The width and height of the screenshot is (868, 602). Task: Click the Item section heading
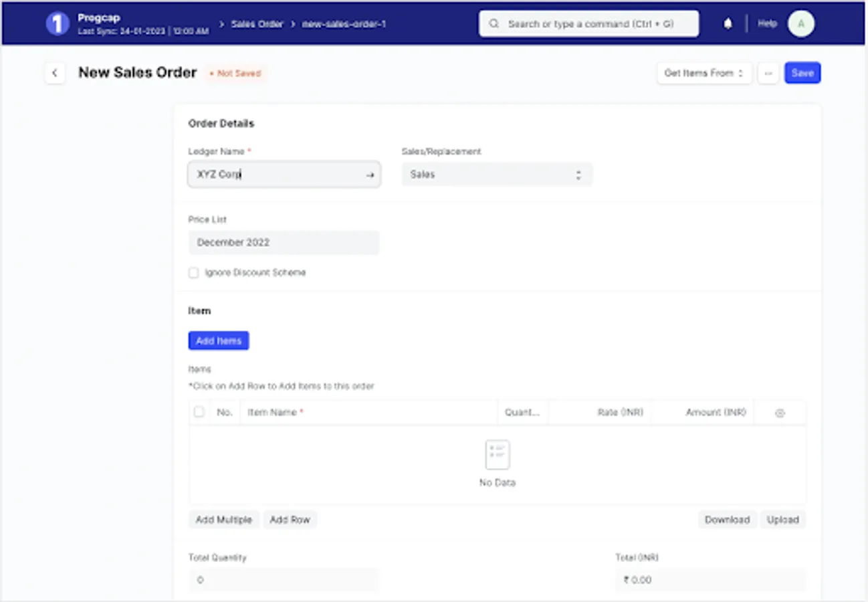coord(199,311)
